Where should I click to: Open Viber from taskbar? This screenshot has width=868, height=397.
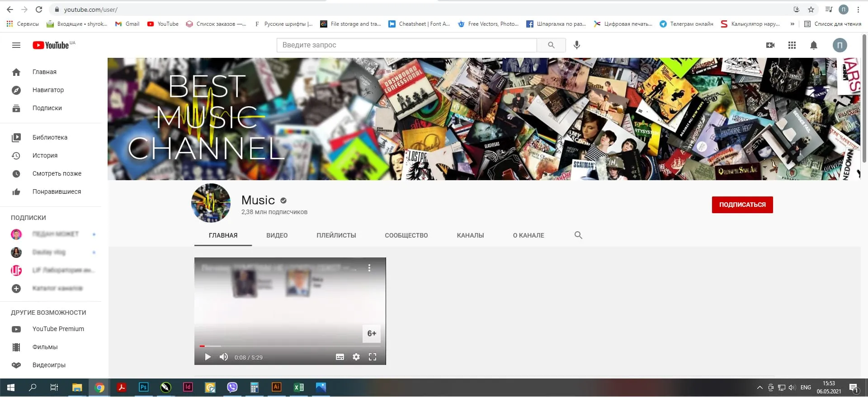(x=232, y=388)
